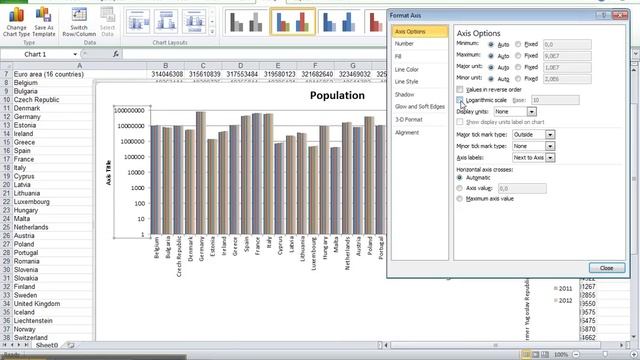640x360 pixels.
Task: Select Automatic horizontal axis crossing
Action: pyautogui.click(x=460, y=178)
